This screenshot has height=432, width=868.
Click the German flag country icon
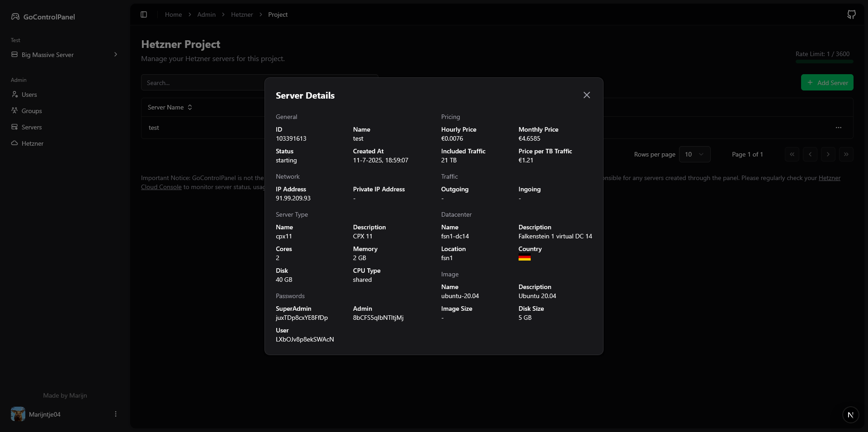tap(524, 258)
